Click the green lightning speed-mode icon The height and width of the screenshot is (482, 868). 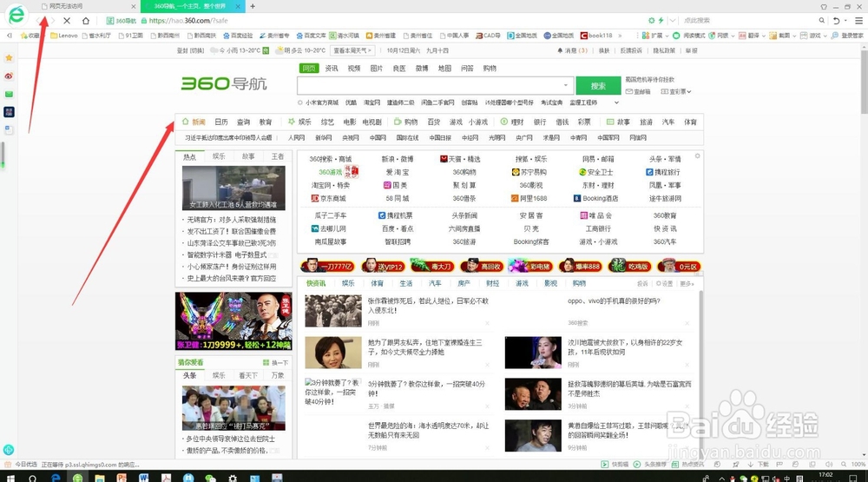[x=661, y=21]
